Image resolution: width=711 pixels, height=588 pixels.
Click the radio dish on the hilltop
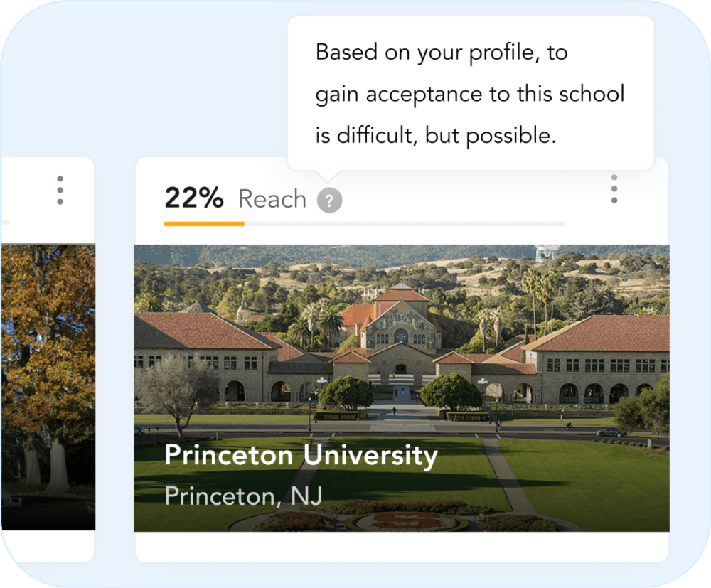(x=546, y=251)
